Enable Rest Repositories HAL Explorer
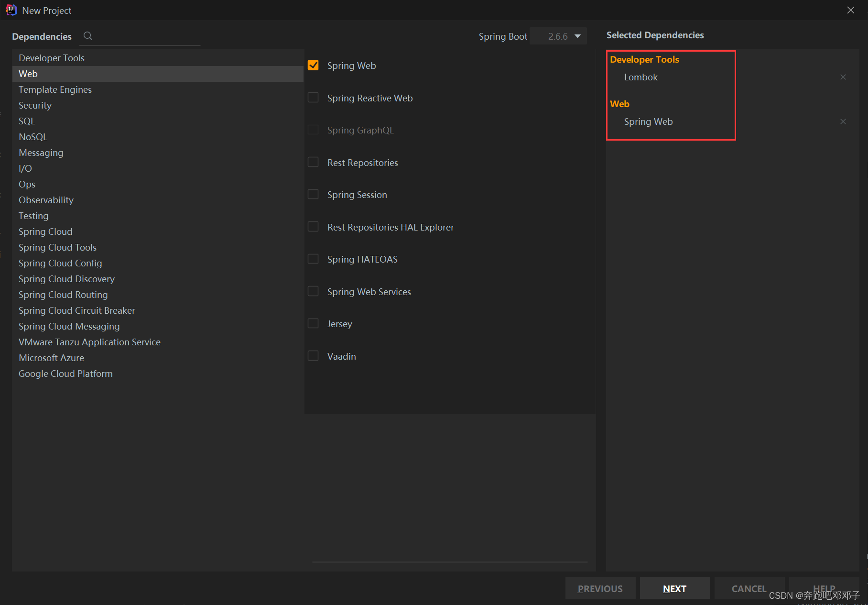868x605 pixels. tap(313, 227)
